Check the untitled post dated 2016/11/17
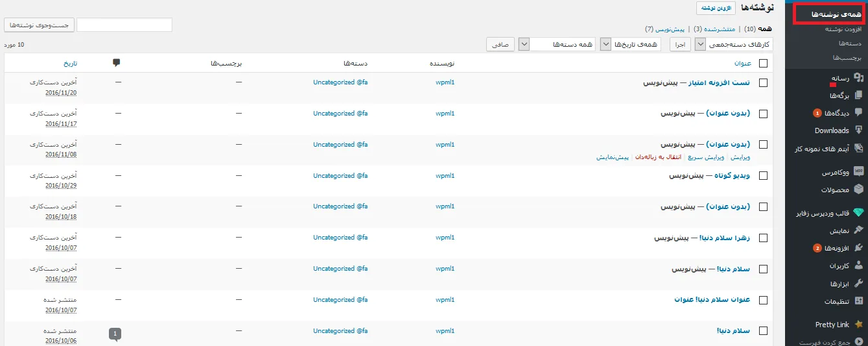868x346 pixels. pos(763,114)
